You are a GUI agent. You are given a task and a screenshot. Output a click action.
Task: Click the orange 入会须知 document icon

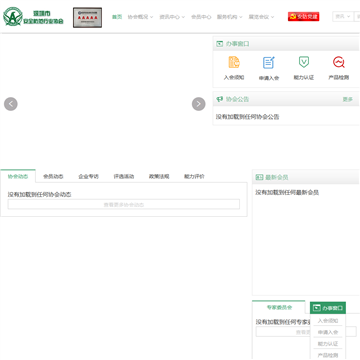[234, 62]
